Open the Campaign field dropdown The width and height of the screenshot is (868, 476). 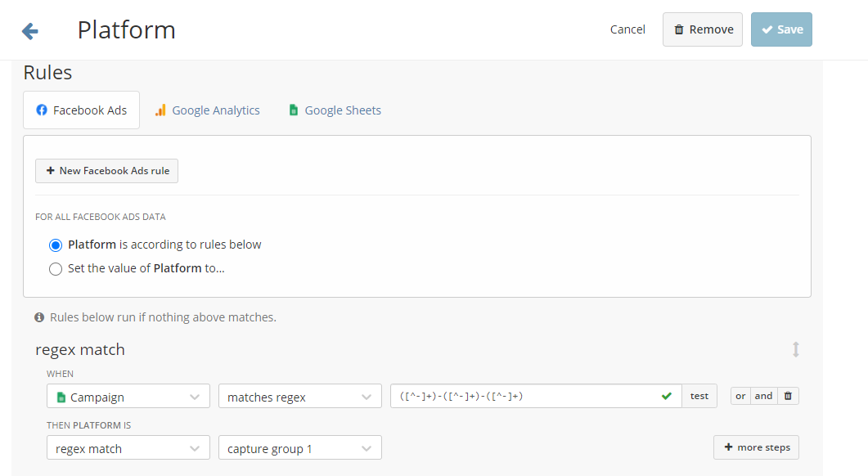[x=128, y=395]
